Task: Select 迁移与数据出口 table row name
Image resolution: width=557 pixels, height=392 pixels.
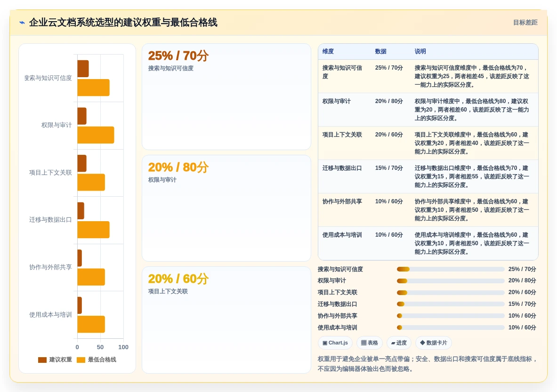Action: (342, 168)
